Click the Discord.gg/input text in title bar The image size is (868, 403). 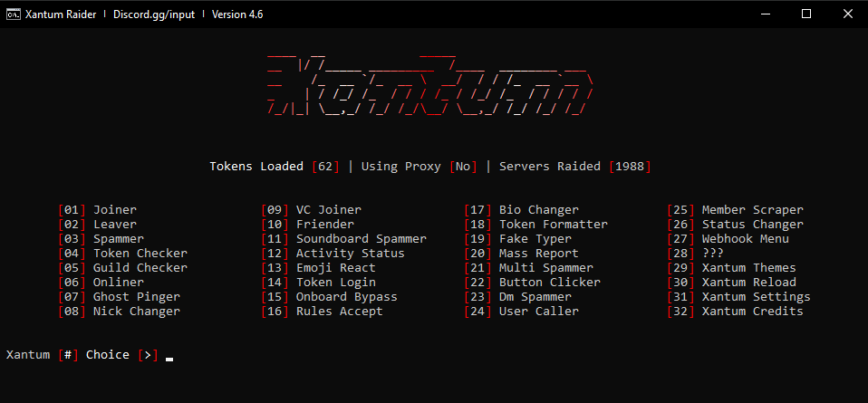154,14
